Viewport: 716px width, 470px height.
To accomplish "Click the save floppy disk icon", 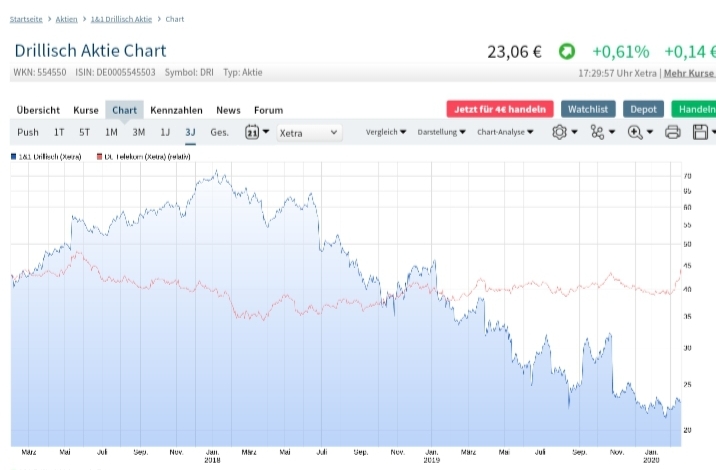I will (701, 132).
